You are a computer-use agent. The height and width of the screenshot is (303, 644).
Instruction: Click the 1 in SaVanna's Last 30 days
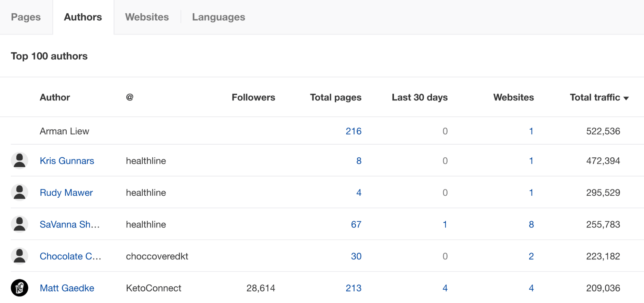(x=445, y=224)
